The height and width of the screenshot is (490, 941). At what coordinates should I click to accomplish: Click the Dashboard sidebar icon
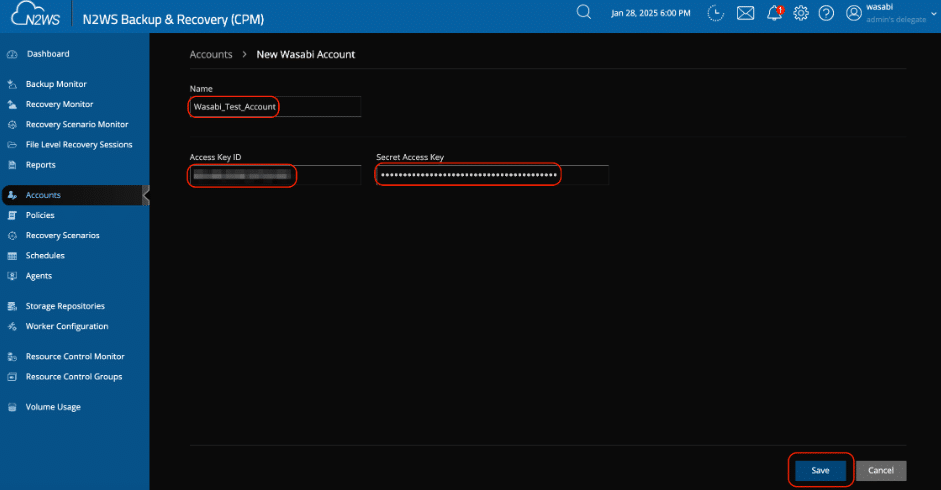(x=12, y=54)
